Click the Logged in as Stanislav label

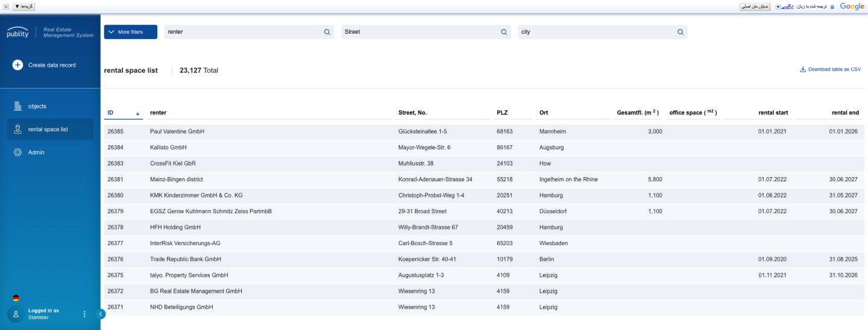coord(43,314)
